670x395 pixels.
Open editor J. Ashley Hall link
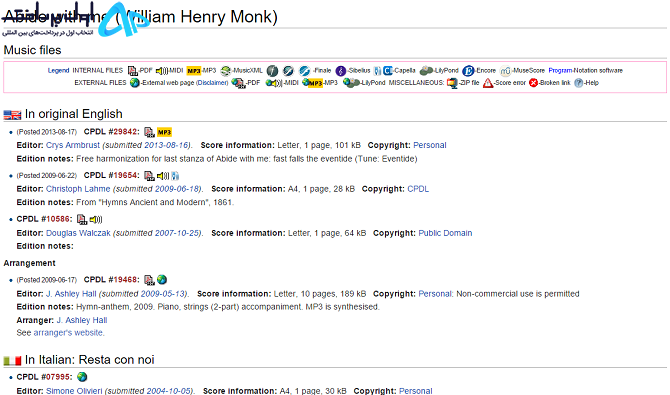click(x=71, y=294)
